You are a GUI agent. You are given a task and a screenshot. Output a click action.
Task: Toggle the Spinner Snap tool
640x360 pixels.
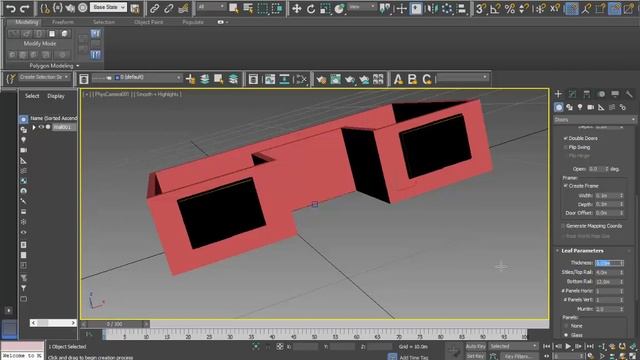click(x=524, y=9)
